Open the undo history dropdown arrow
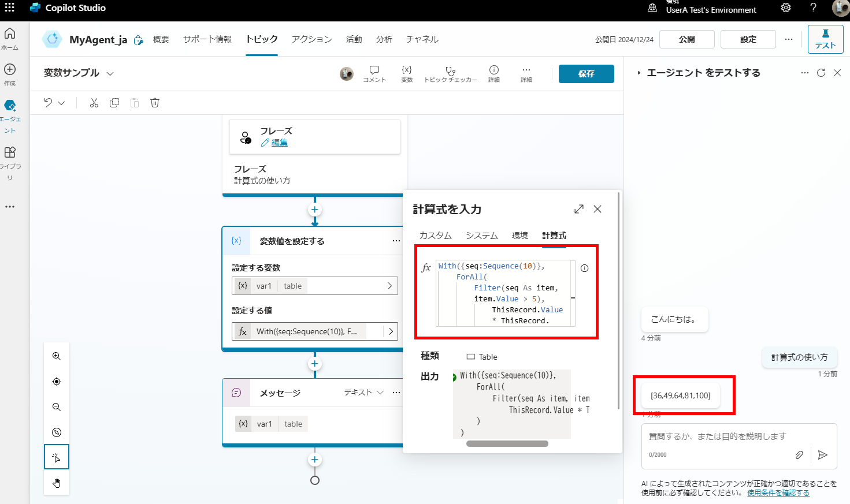Screen dimensions: 850x504 [x=61, y=103]
